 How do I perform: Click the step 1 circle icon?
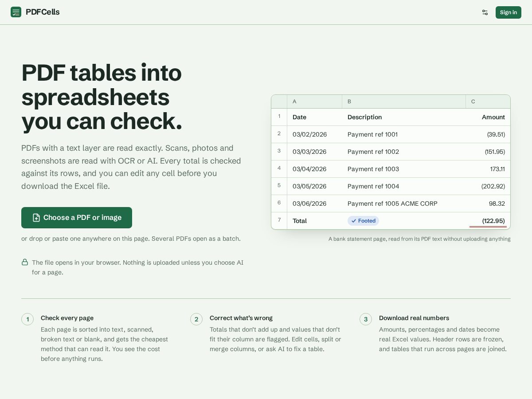point(27,319)
